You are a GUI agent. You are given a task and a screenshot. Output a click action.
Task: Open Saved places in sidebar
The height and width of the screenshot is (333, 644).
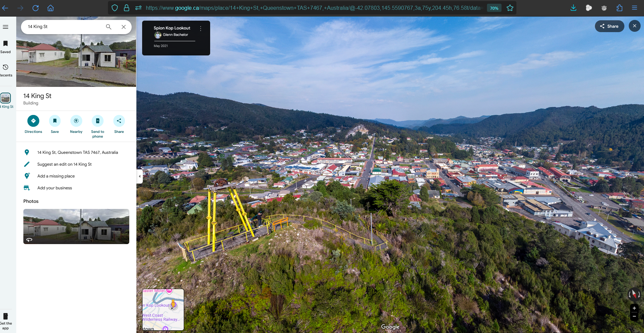click(5, 47)
